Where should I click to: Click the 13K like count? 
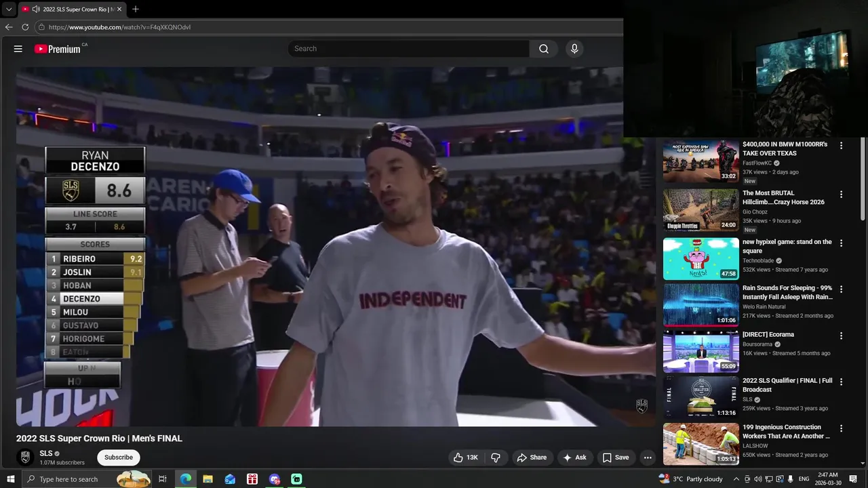pyautogui.click(x=472, y=457)
